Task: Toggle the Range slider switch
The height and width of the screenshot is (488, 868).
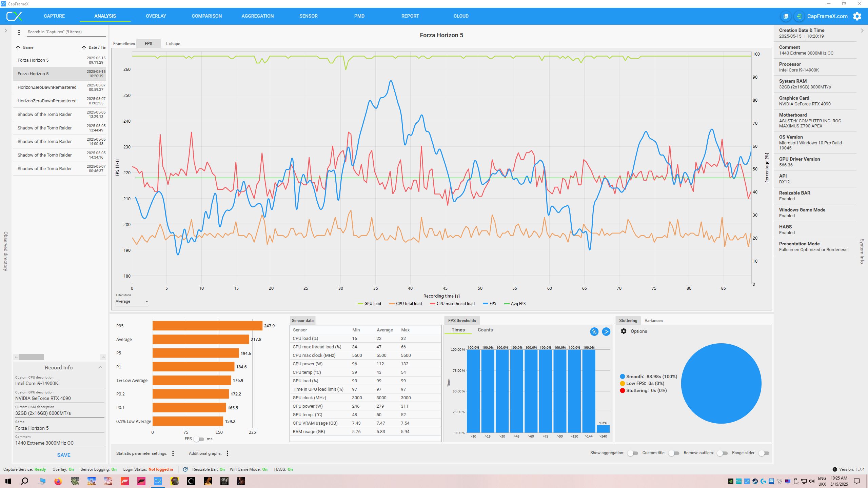Action: (764, 453)
